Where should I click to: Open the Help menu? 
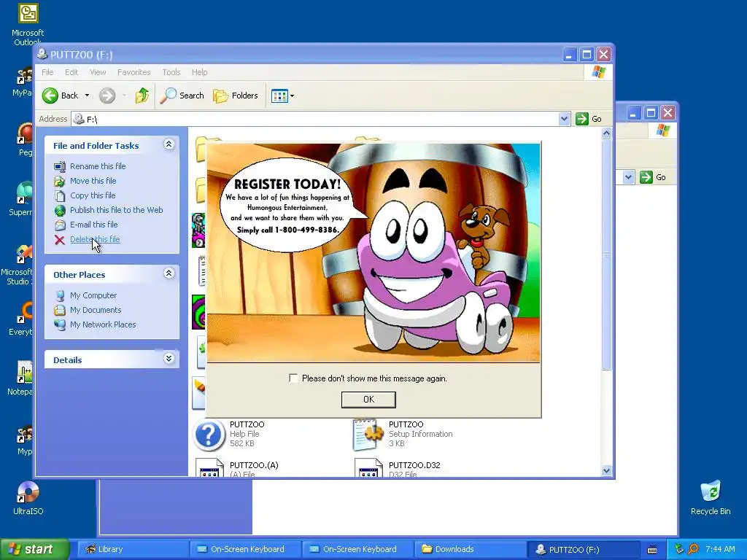[200, 72]
